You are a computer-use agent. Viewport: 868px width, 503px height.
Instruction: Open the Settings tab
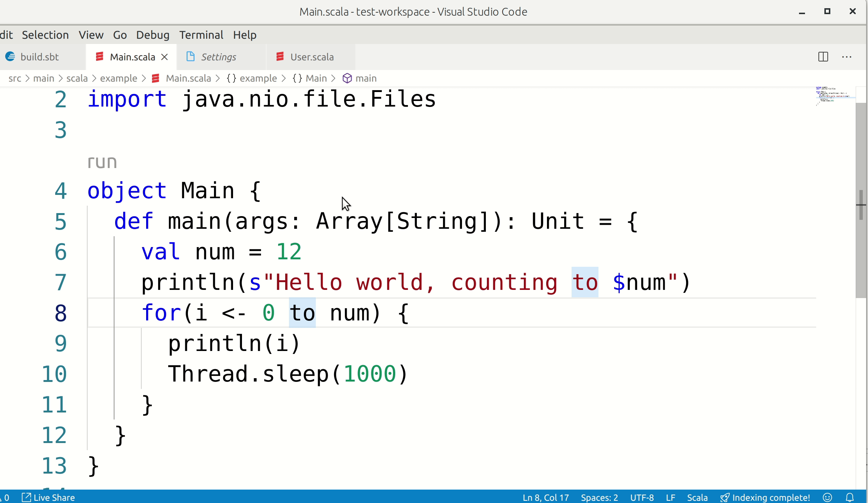[x=218, y=57]
